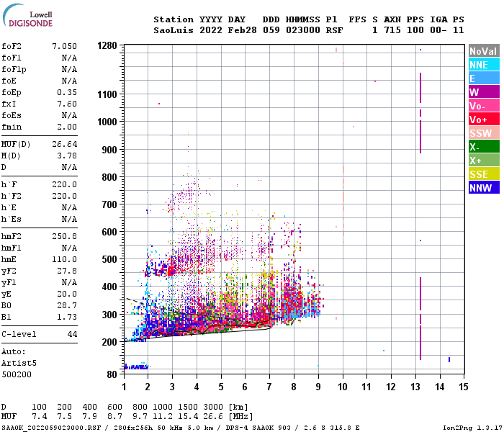The width and height of the screenshot is (504, 432).
Task: Click the MUF 26.6 table value
Action: (213, 417)
